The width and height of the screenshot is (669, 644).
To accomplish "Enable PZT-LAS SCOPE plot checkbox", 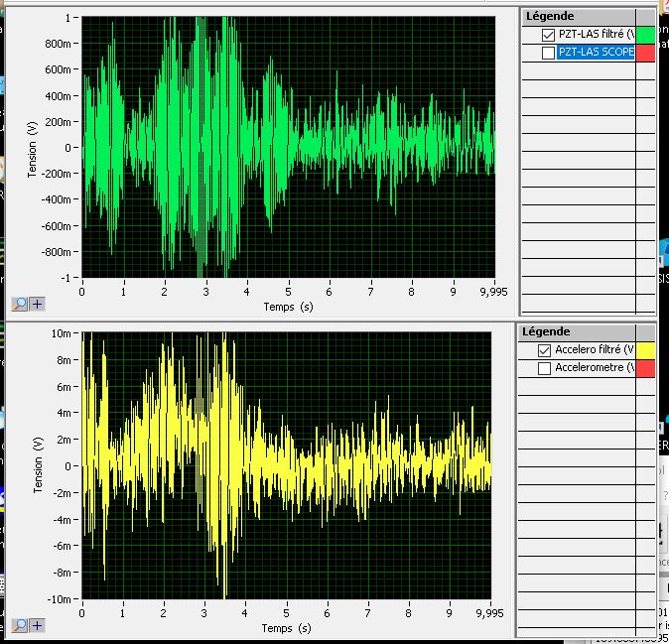I will click(x=549, y=53).
